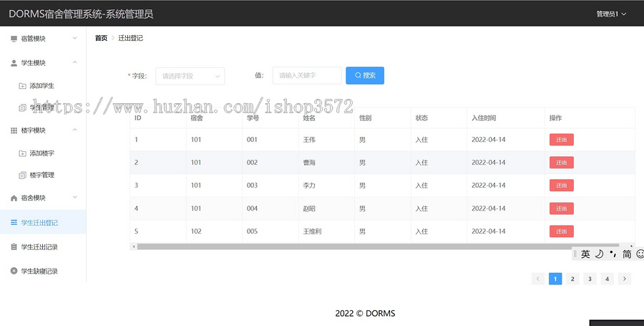This screenshot has width=644, height=326.
Task: Click DORMS宿舍管理系统 header title
Action: (81, 14)
